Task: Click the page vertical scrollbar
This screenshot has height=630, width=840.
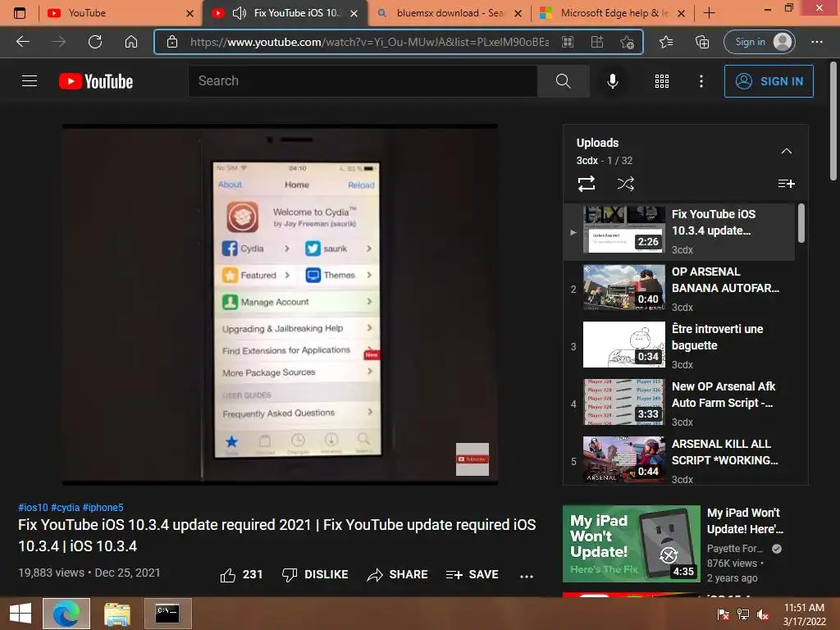Action: [x=833, y=121]
